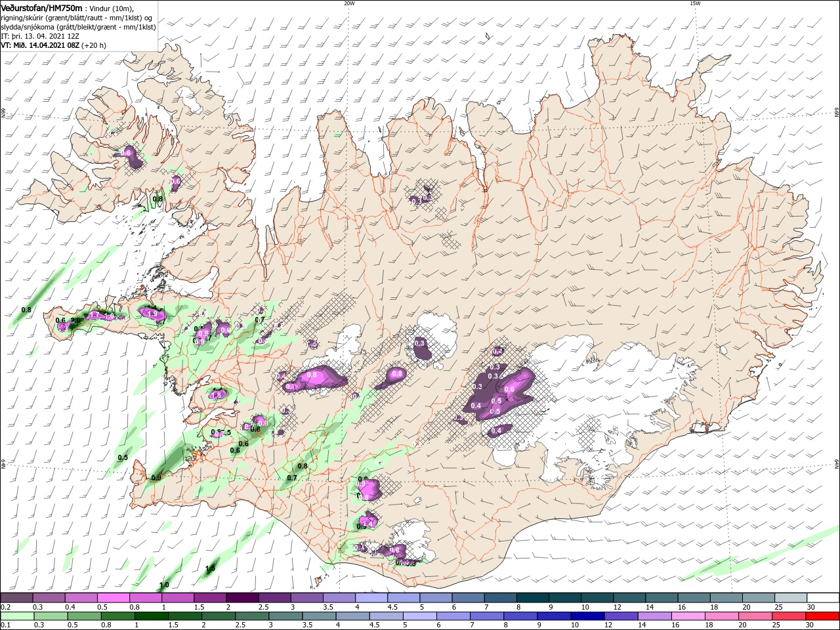
Task: Pick the lavender 4 snow legend swatch
Action: [x=371, y=598]
